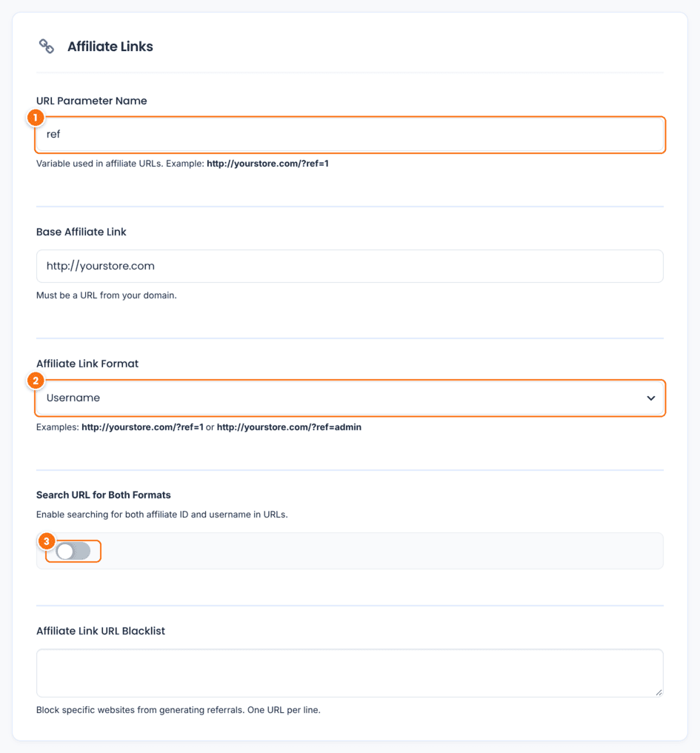Click the example http://yourstore.com/?ref=admin text

point(289,427)
